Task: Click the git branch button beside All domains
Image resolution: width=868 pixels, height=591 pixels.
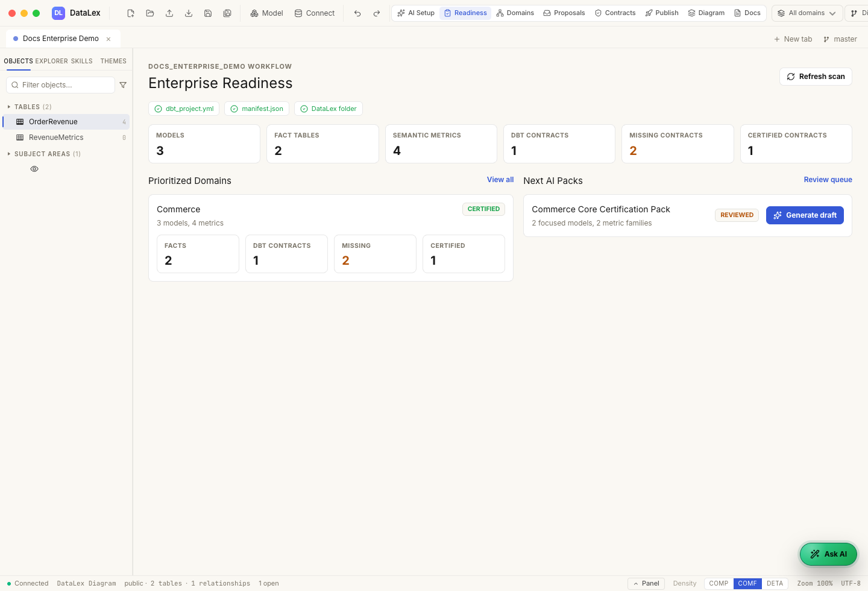Action: pos(857,13)
